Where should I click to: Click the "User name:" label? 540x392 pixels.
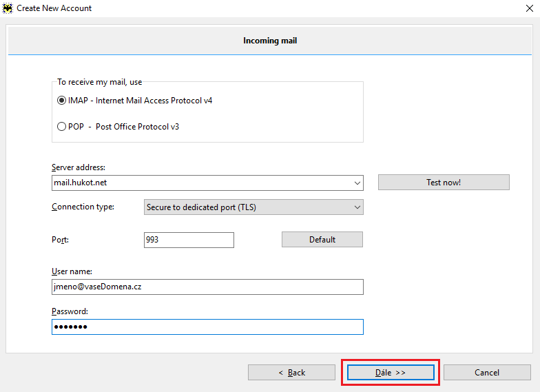click(x=72, y=271)
